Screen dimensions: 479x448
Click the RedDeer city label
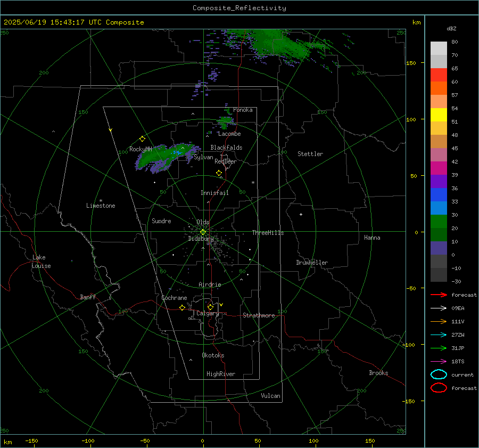pos(226,161)
